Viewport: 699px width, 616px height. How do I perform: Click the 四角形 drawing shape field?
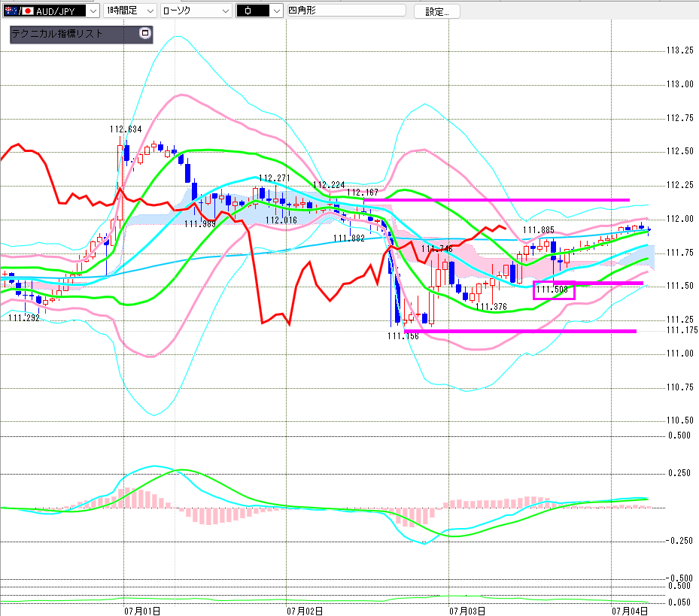[x=346, y=11]
